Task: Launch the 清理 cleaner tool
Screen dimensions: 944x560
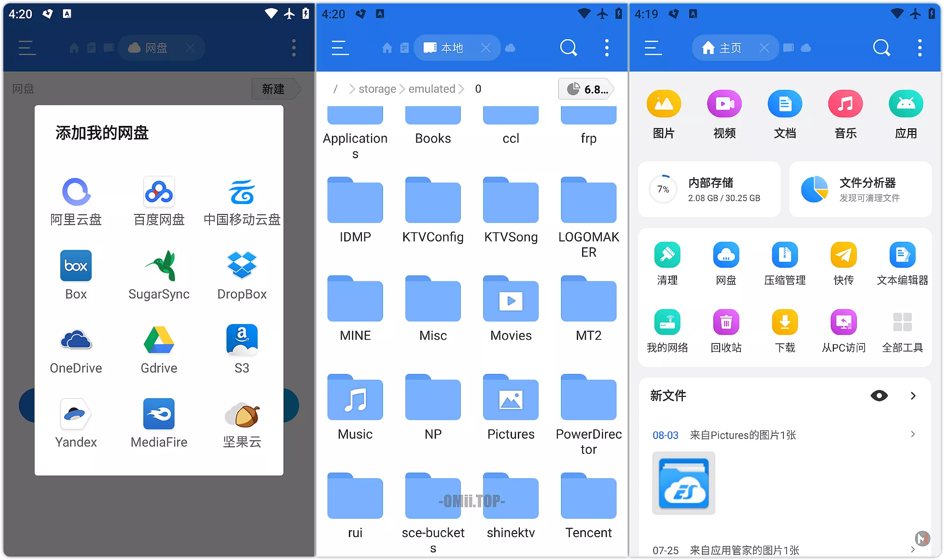Action: [x=667, y=264]
